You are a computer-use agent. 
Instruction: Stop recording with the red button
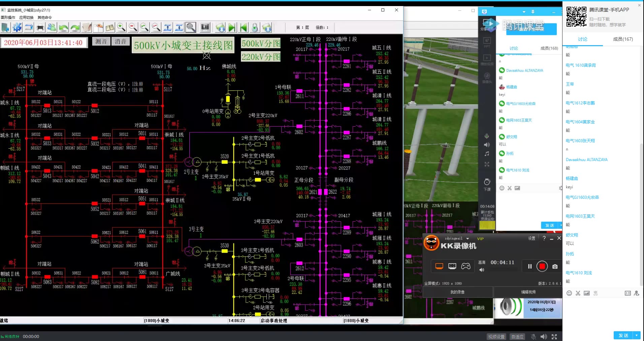[x=542, y=267]
